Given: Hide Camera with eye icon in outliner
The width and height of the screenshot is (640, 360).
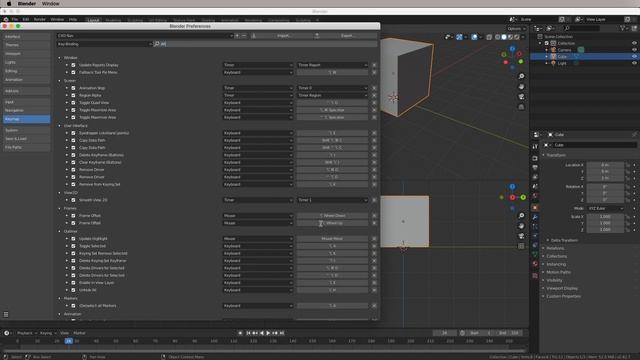Looking at the screenshot, I should [634, 50].
